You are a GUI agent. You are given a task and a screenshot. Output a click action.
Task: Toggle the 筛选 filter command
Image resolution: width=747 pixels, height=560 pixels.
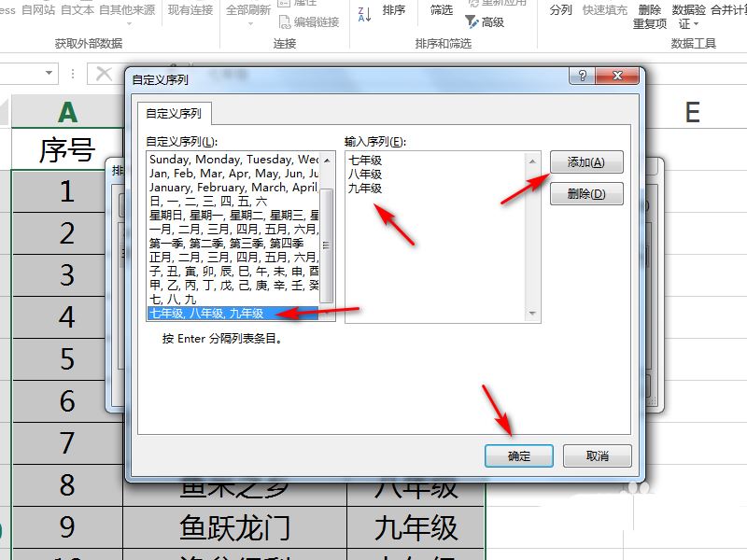442,10
